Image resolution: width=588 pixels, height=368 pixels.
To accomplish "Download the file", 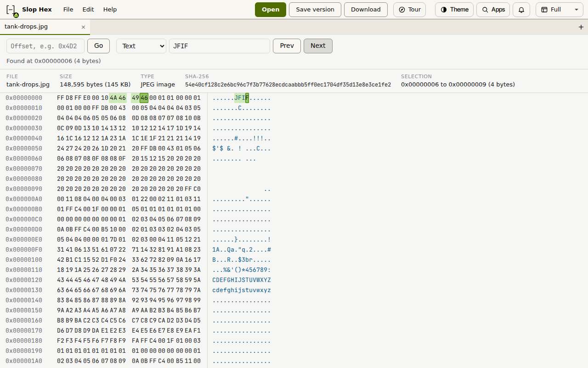I will point(366,10).
